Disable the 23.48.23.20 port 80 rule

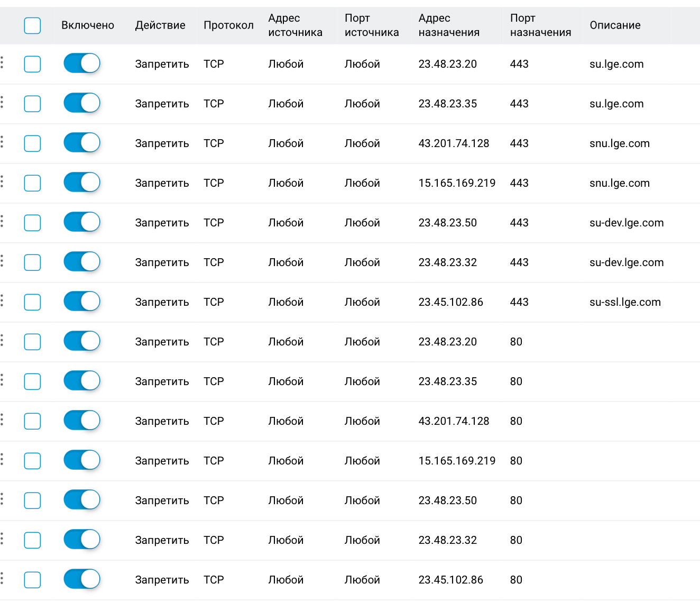82,341
